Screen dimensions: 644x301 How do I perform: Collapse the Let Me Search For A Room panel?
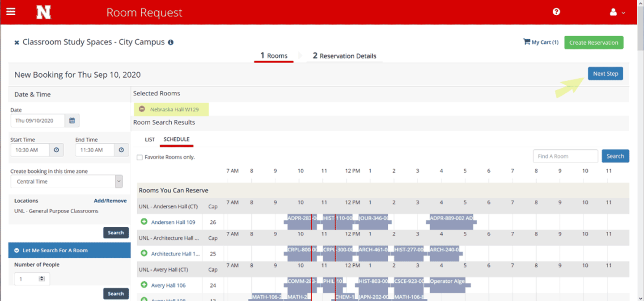[17, 251]
